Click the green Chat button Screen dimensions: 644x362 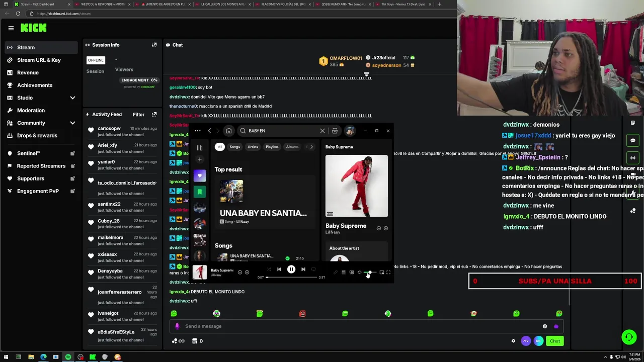(x=554, y=341)
